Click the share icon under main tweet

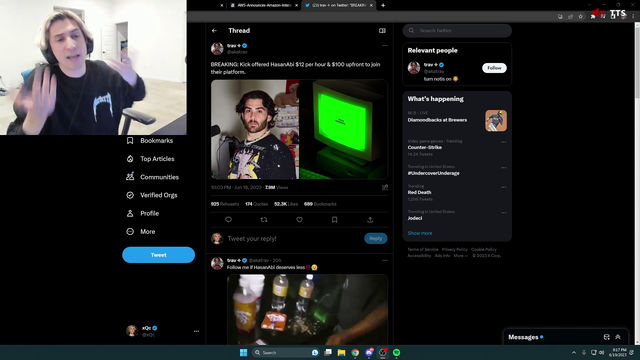tap(370, 220)
